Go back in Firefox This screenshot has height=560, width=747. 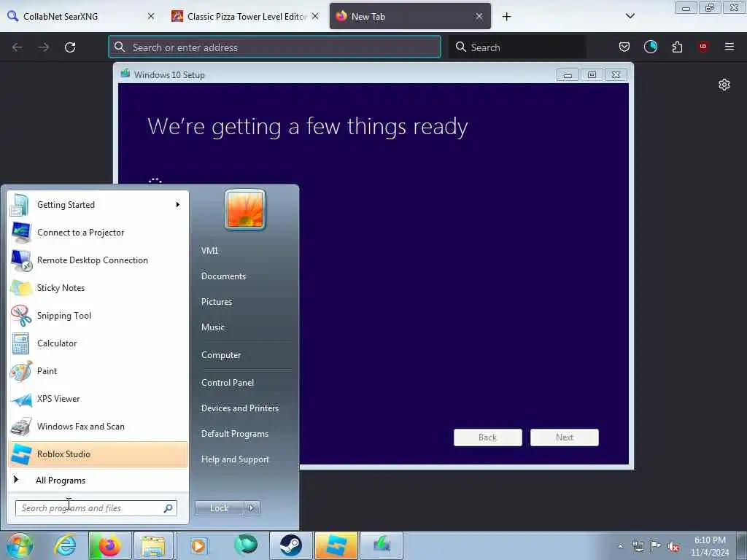[x=18, y=47]
